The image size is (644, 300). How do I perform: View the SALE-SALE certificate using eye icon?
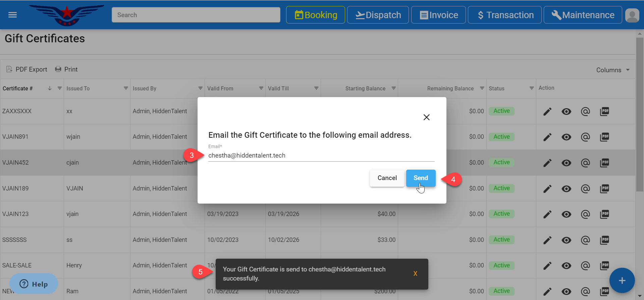pos(566,266)
